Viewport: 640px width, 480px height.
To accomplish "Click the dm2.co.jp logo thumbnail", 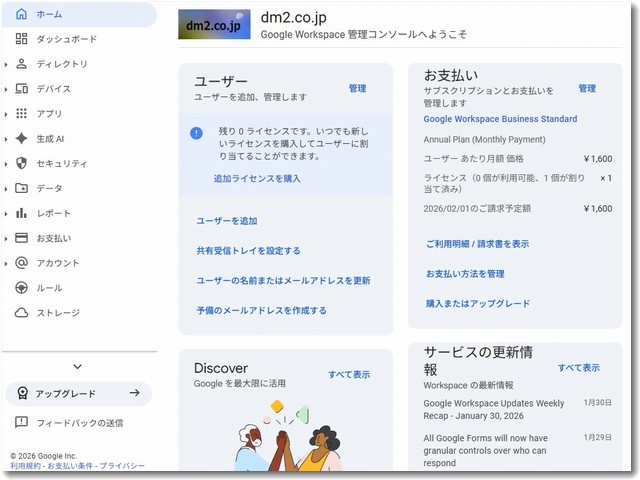I will pos(214,24).
